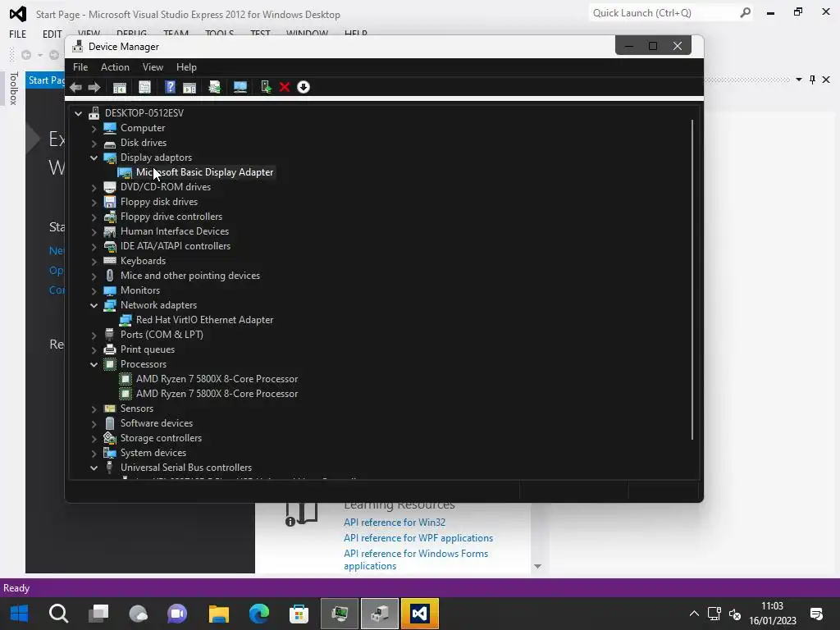Open the Visual Studio taskbar icon

click(419, 614)
